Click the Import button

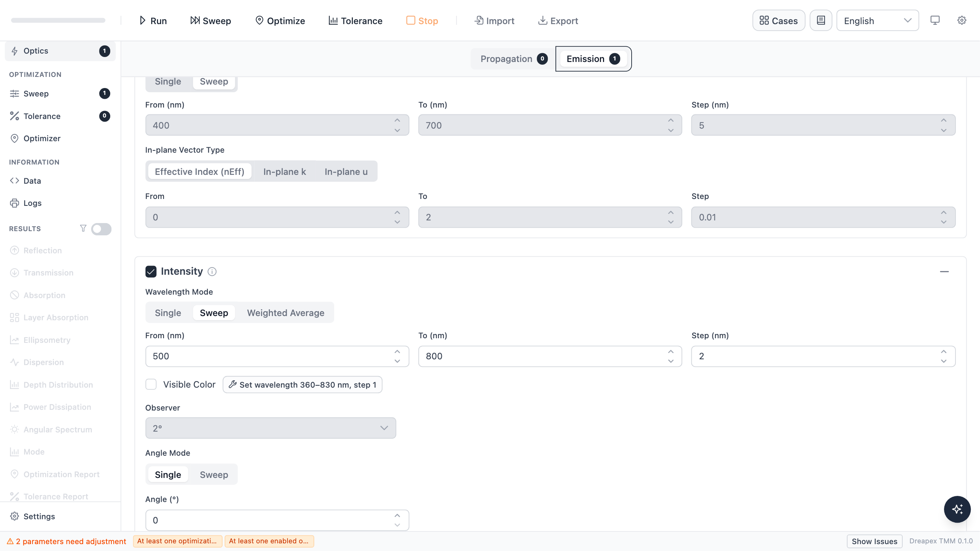494,21
